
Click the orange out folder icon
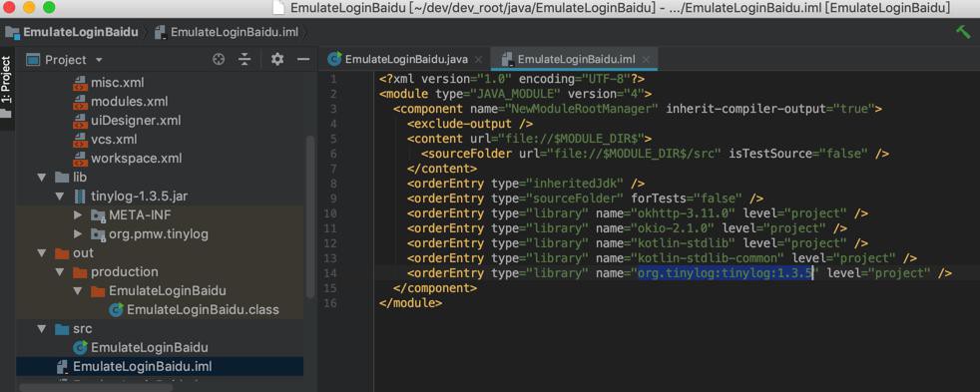tap(62, 252)
